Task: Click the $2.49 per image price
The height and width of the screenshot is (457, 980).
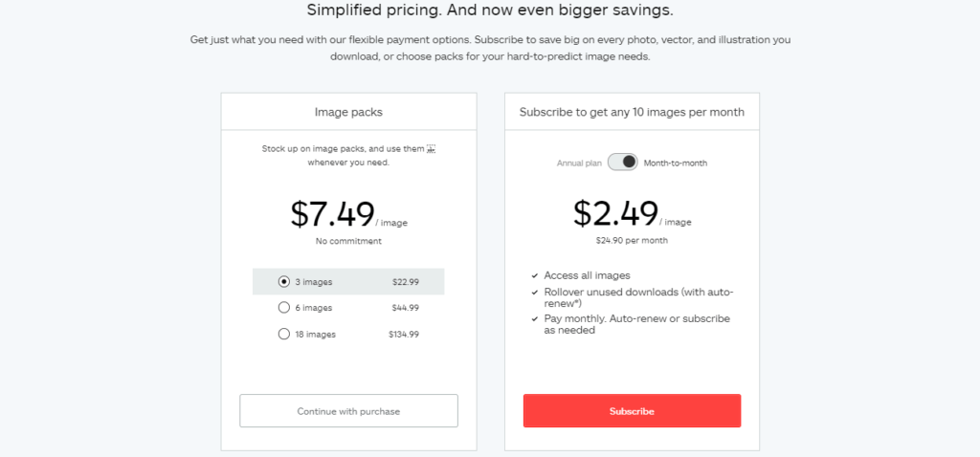Action: pyautogui.click(x=616, y=212)
